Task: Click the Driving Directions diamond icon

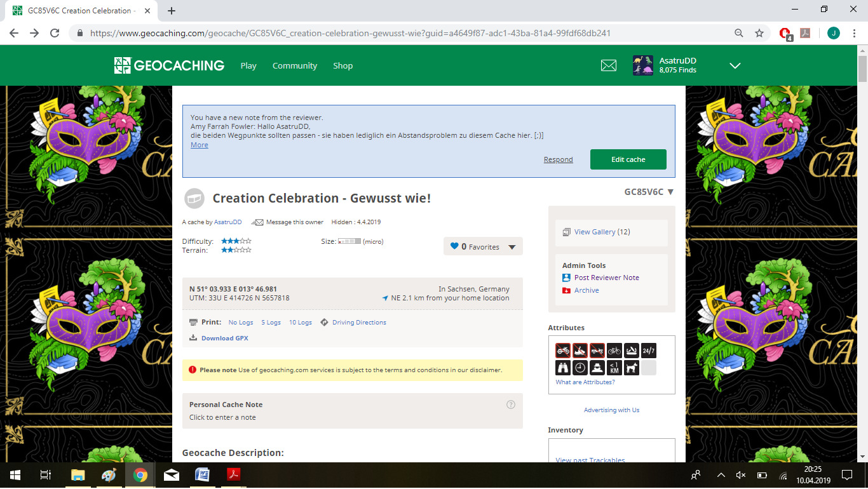Action: (x=325, y=323)
